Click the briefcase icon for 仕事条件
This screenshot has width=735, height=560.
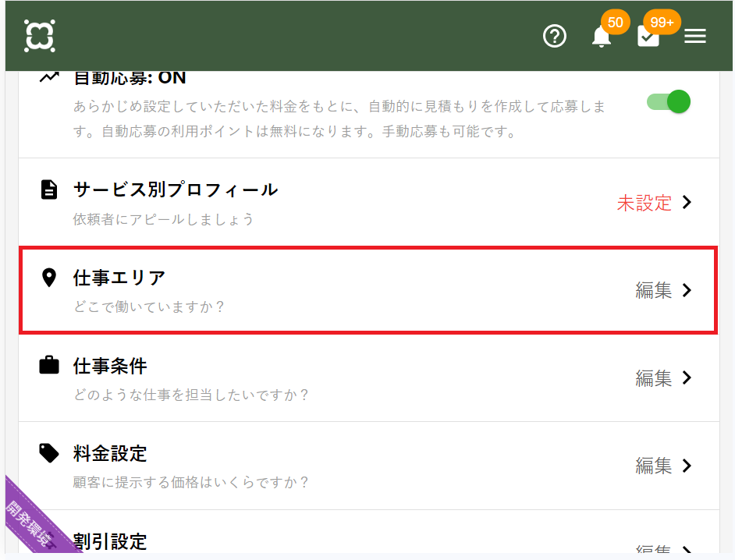click(49, 365)
